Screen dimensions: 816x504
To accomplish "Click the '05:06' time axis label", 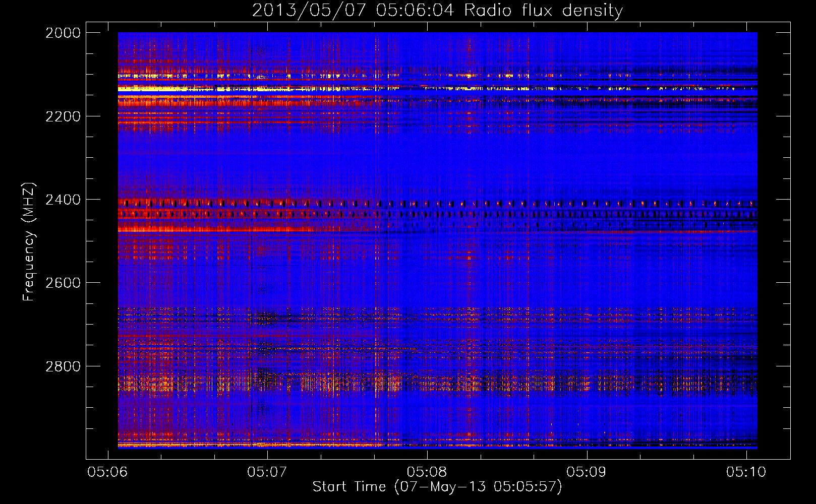I will [107, 472].
